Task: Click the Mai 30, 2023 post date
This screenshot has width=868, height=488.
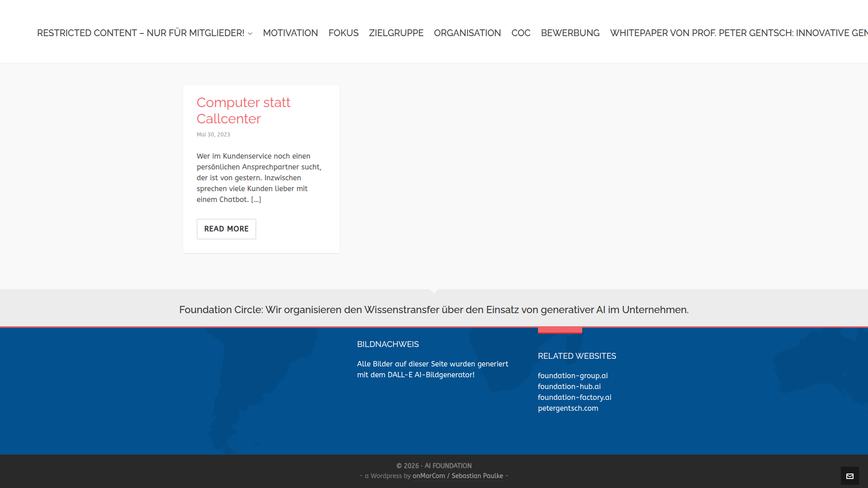Action: click(213, 135)
